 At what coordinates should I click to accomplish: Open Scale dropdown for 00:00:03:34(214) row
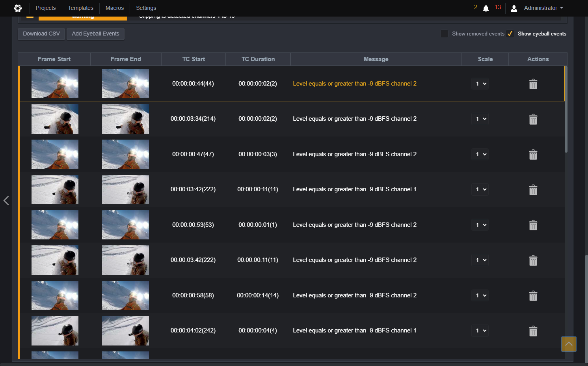tap(480, 119)
